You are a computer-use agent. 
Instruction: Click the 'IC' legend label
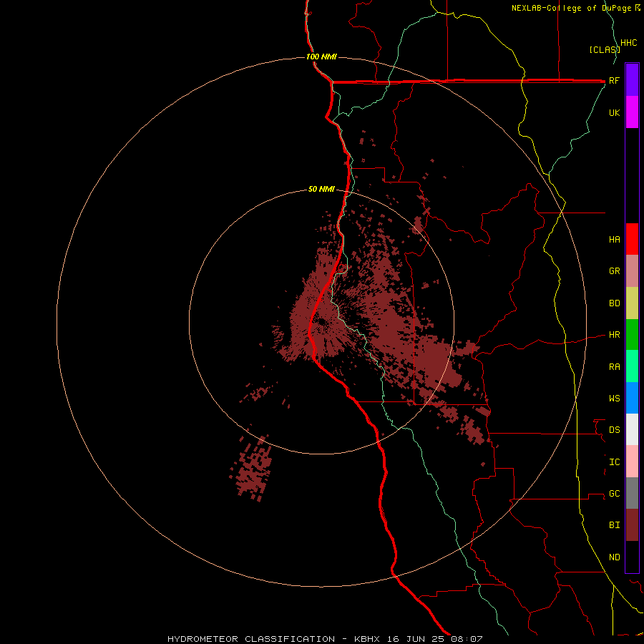coord(614,462)
